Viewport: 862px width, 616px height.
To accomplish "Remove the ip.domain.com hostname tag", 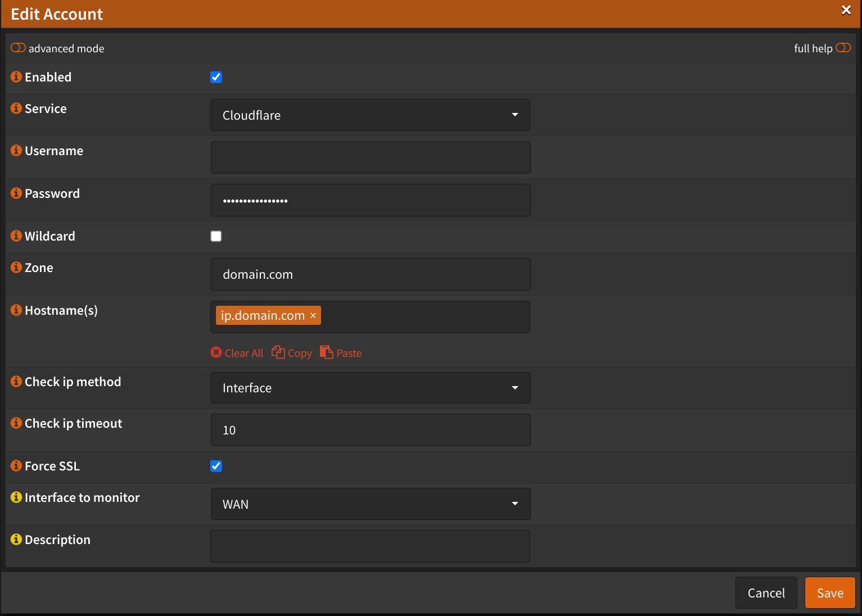I will coord(313,316).
